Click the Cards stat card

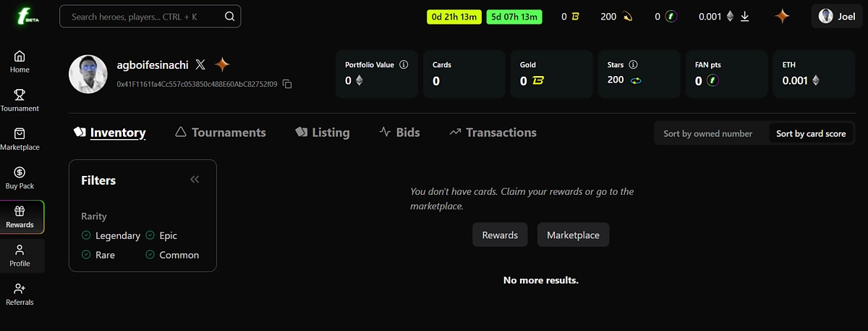464,74
